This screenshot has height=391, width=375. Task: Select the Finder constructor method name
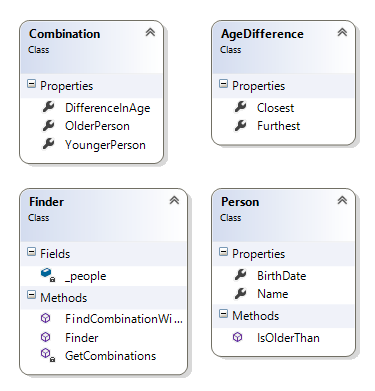pos(82,338)
